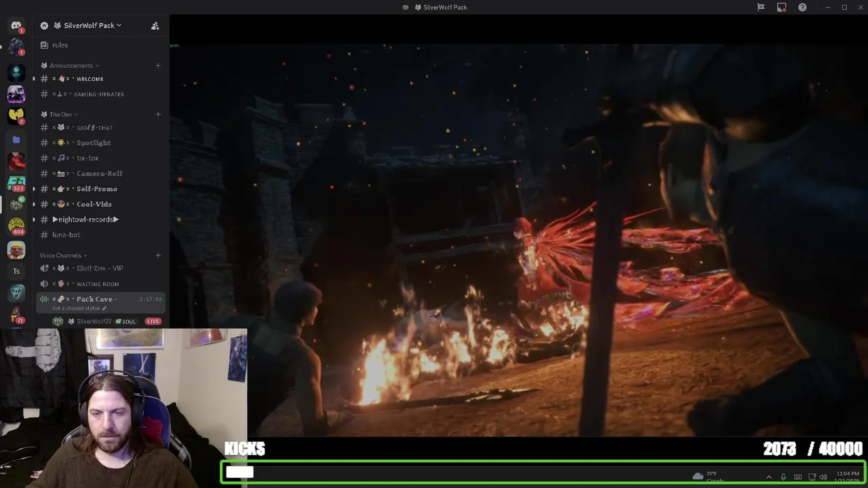Open the weather widget showing 31°F
Image resolution: width=868 pixels, height=488 pixels.
pos(709,477)
